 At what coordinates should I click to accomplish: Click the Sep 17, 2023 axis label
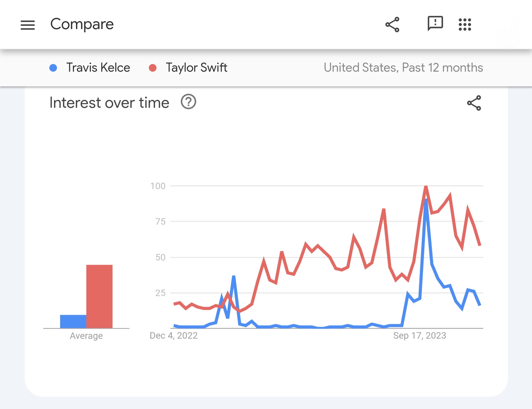(x=420, y=335)
